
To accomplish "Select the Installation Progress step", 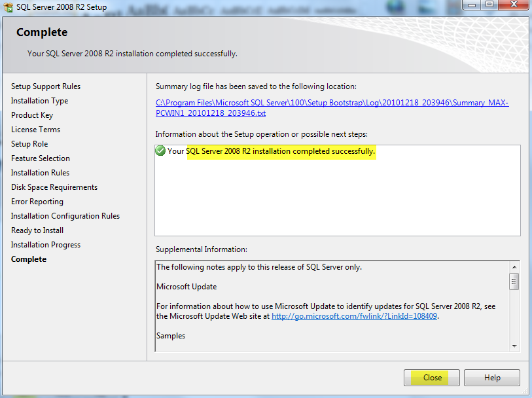I will pos(46,245).
